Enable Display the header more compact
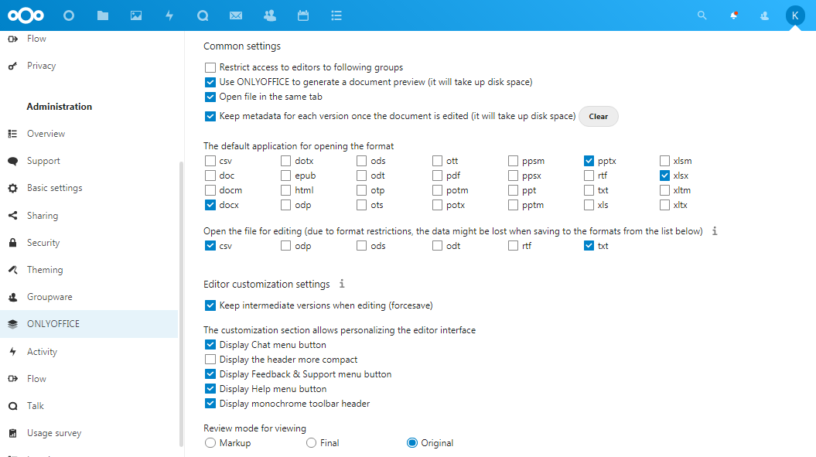Image resolution: width=816 pixels, height=457 pixels. tap(210, 359)
